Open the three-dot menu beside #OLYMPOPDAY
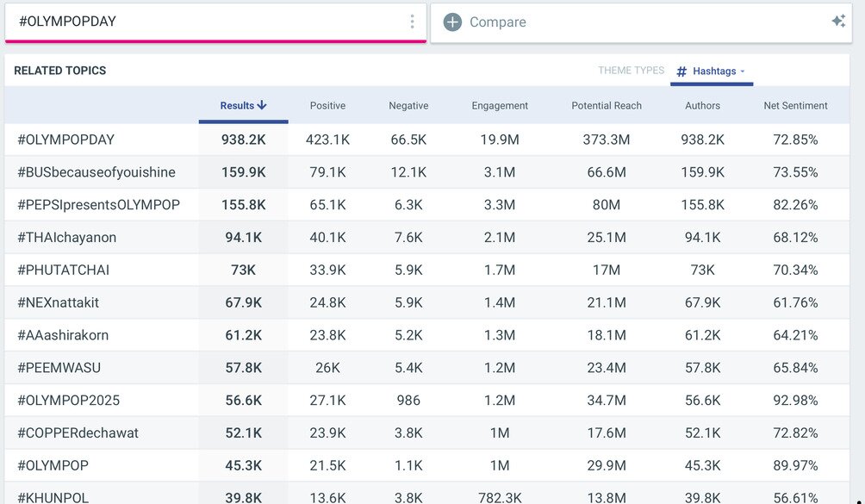Image resolution: width=865 pixels, height=504 pixels. coord(412,22)
